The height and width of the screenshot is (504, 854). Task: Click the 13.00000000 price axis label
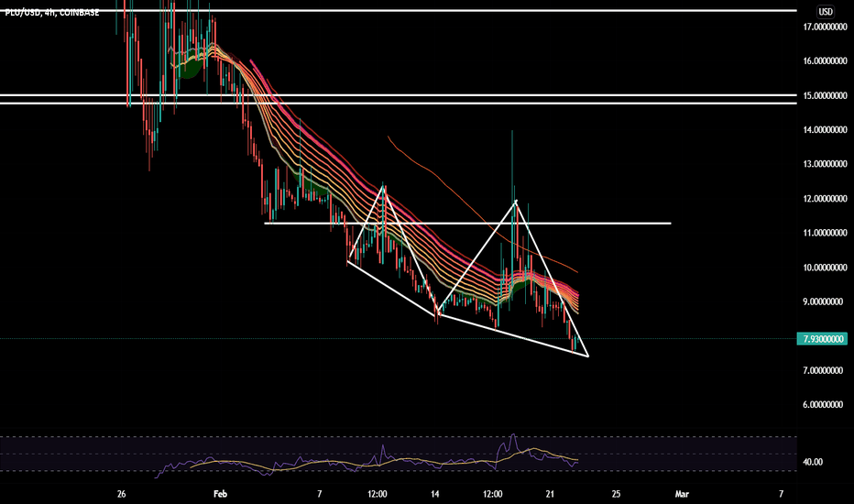click(825, 163)
